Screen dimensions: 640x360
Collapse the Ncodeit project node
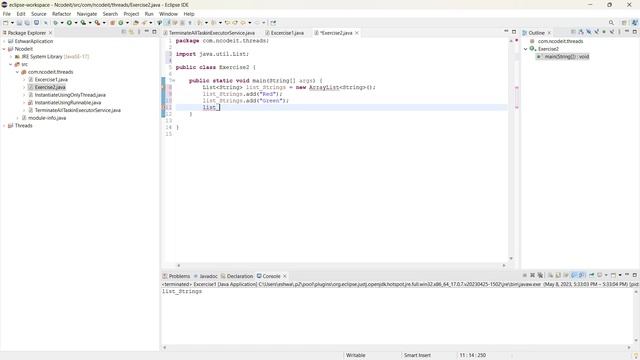point(4,49)
